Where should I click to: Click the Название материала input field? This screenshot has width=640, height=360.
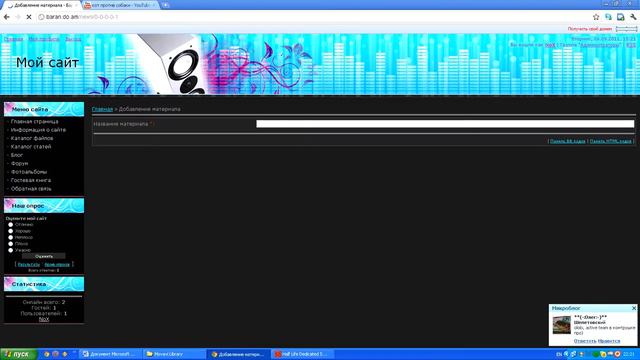445,124
